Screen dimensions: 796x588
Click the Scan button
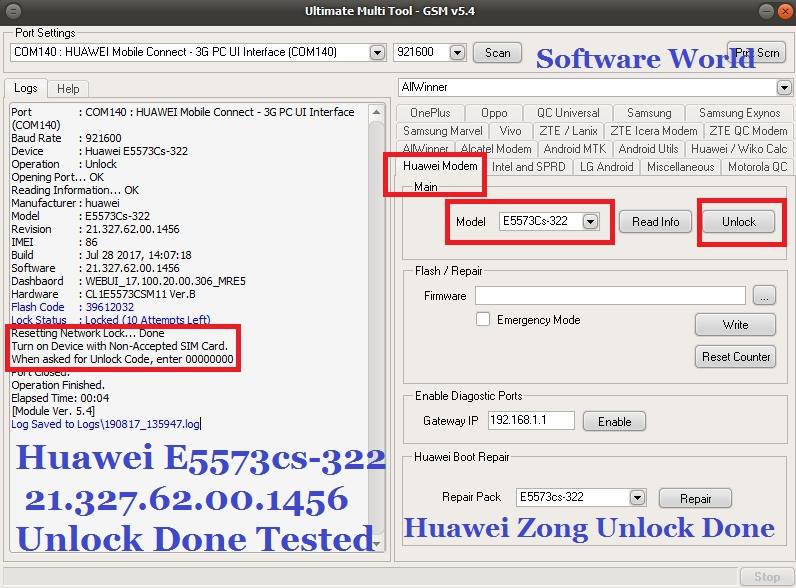point(497,53)
